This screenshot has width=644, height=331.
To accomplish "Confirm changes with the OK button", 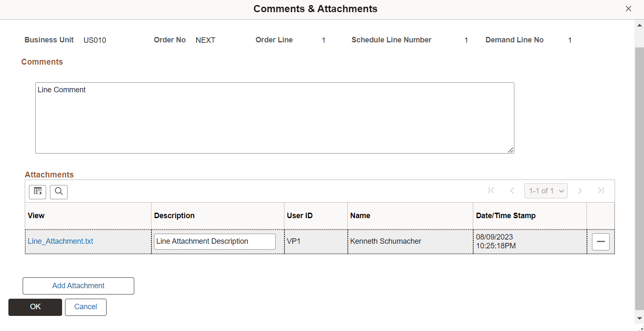I will pos(35,307).
